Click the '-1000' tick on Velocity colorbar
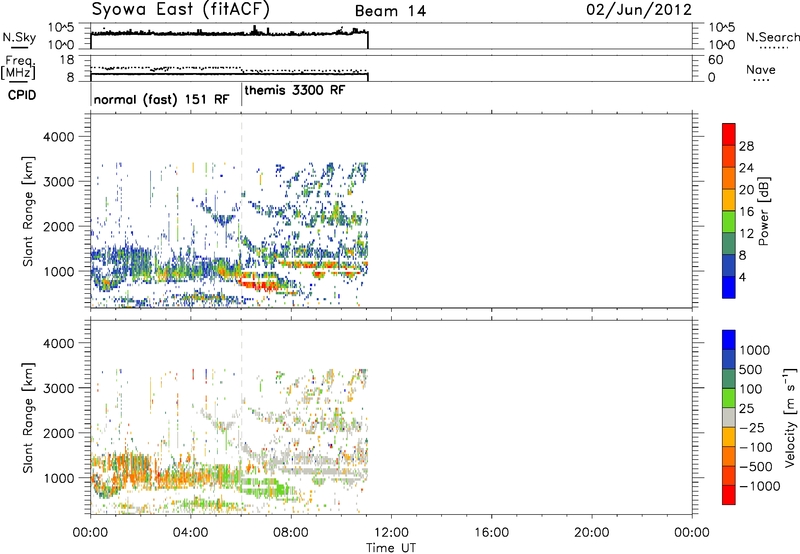800x554 pixels. (x=760, y=486)
